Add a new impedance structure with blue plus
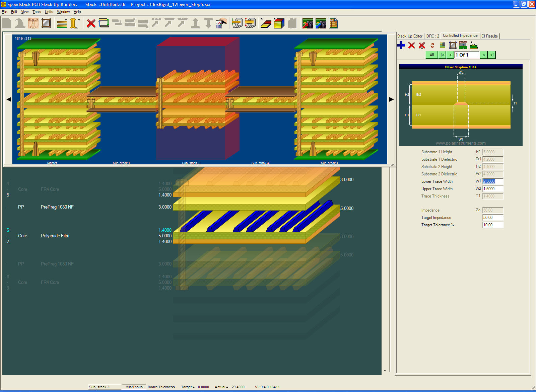The height and width of the screenshot is (392, 536). 401,45
